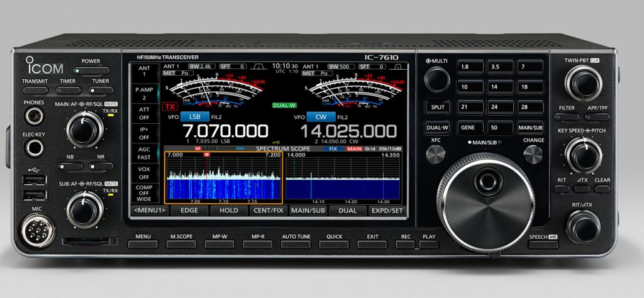
Task: Tap sub BW 500 filter indicator
Action: [x=341, y=66]
